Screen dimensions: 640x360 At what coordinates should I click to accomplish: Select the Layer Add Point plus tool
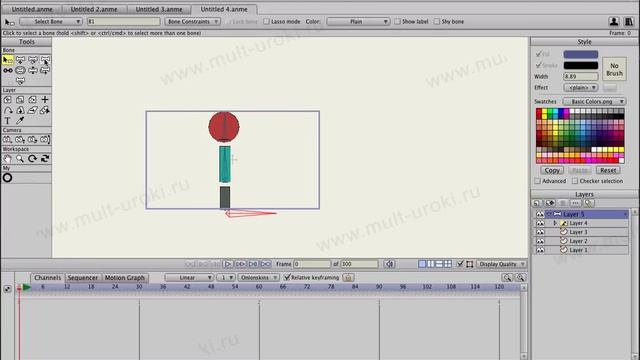[45, 100]
